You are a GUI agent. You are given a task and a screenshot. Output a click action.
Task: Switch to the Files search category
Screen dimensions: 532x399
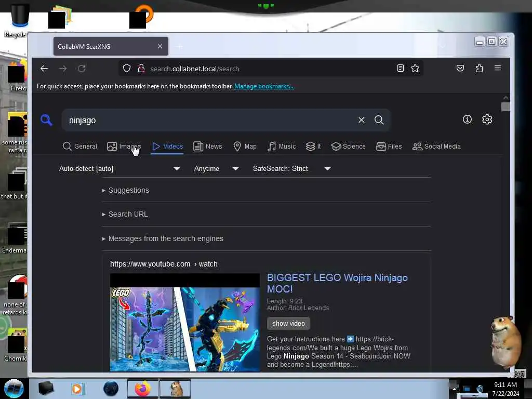coord(389,146)
